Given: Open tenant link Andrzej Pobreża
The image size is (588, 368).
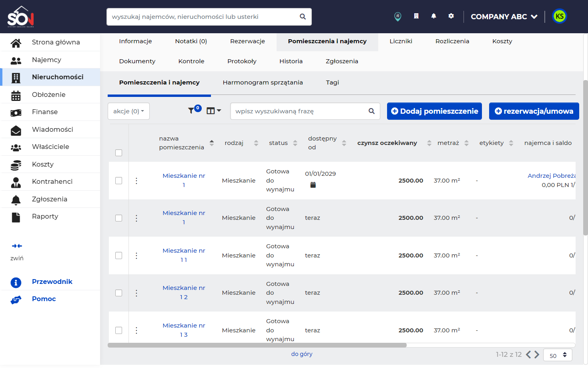Looking at the screenshot, I should 551,176.
